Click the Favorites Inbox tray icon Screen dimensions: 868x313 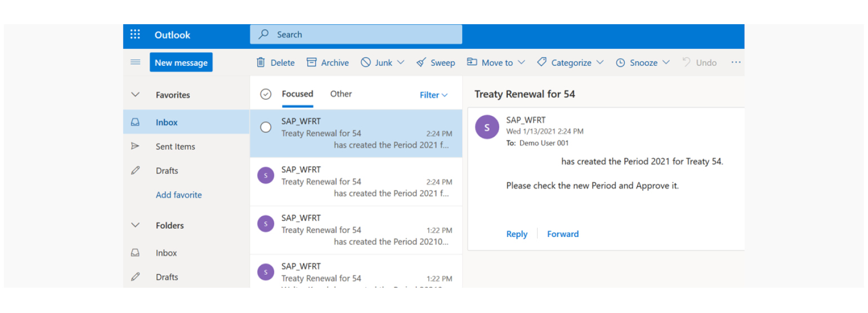point(135,122)
